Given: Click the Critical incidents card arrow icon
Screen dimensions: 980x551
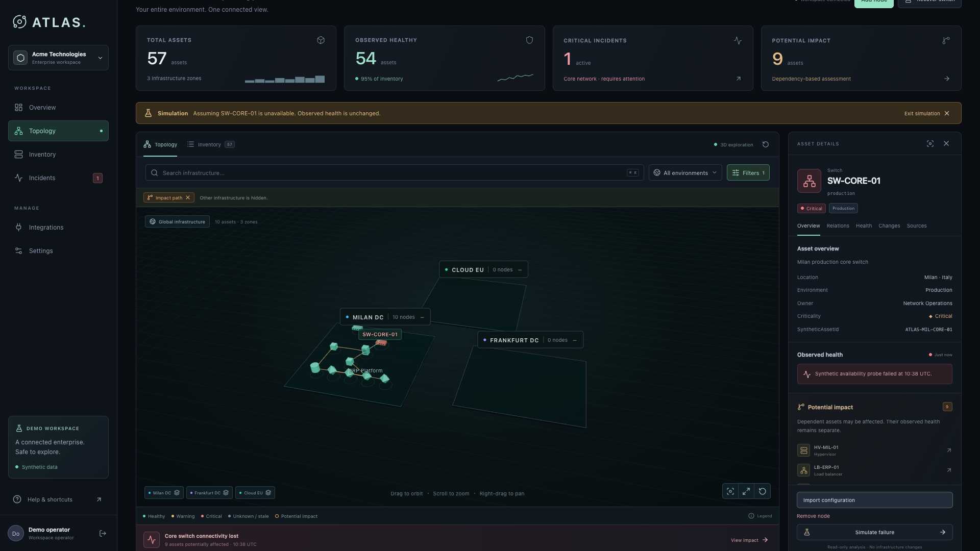Looking at the screenshot, I should [738, 79].
